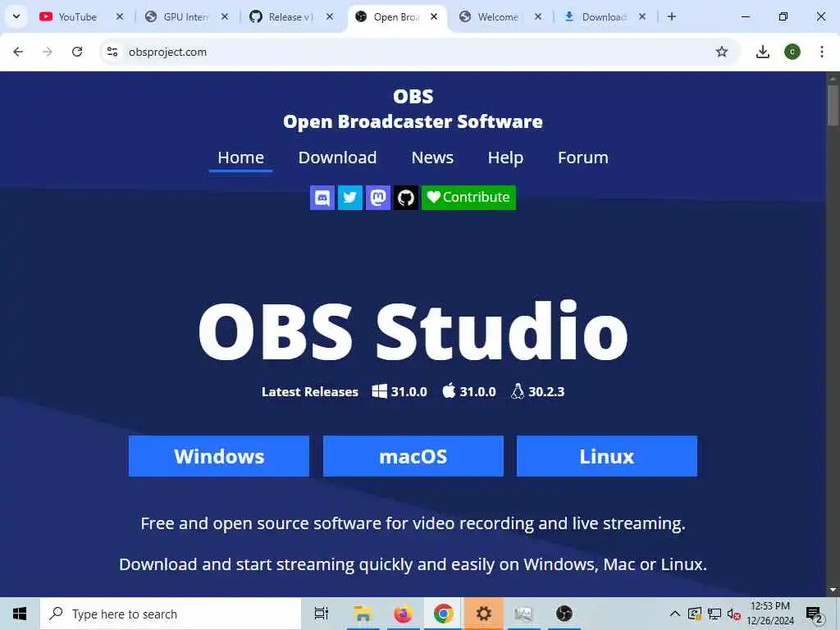This screenshot has height=630, width=840.
Task: Open the GitHub octocat icon link
Action: pyautogui.click(x=405, y=198)
